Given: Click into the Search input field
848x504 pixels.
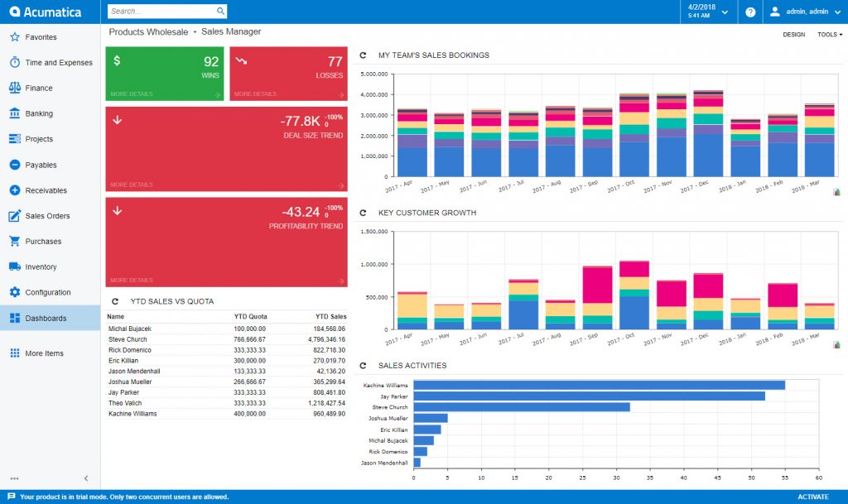Looking at the screenshot, I should [161, 12].
